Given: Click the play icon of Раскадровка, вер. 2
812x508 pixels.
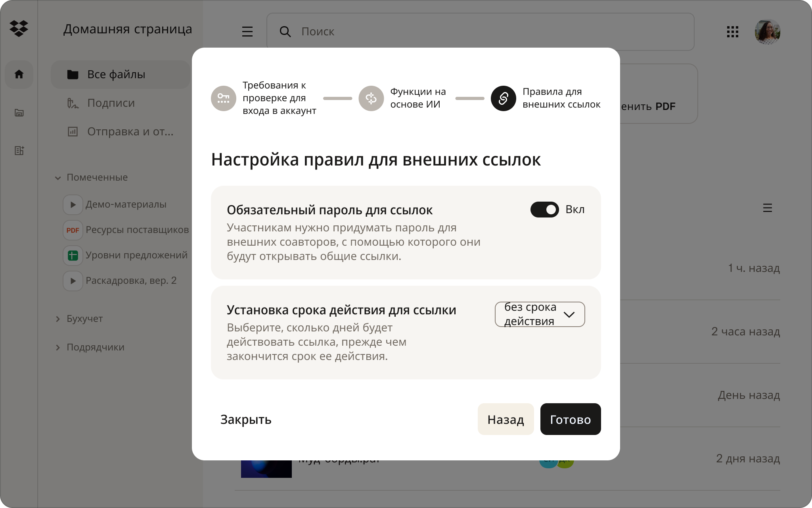Looking at the screenshot, I should coord(73,281).
